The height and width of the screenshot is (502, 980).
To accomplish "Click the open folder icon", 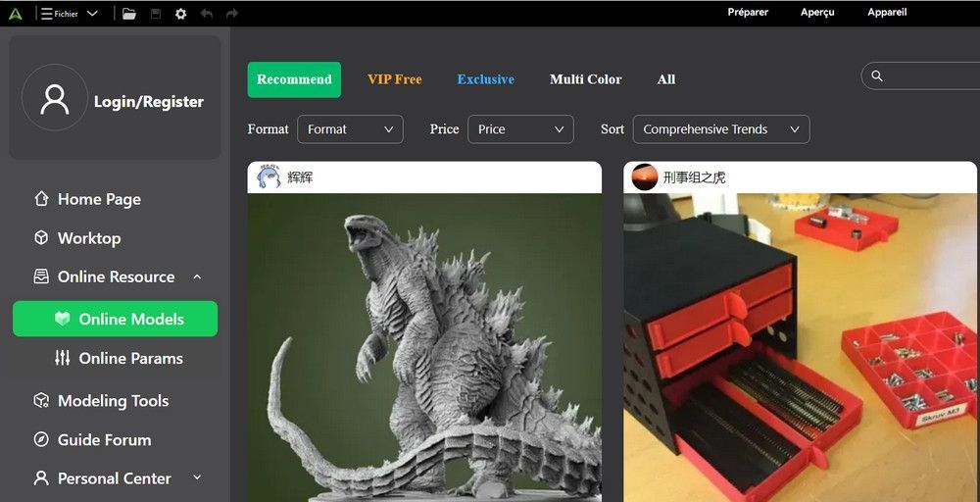I will pyautogui.click(x=129, y=14).
